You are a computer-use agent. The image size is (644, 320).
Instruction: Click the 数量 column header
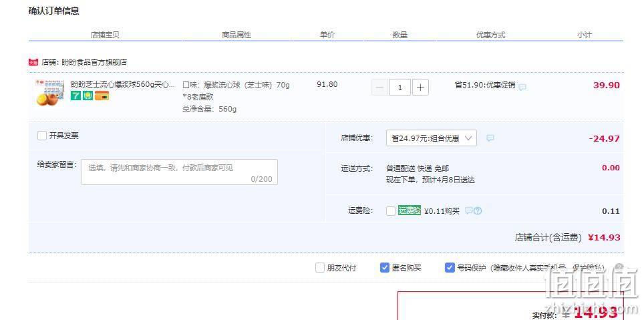[x=399, y=35]
